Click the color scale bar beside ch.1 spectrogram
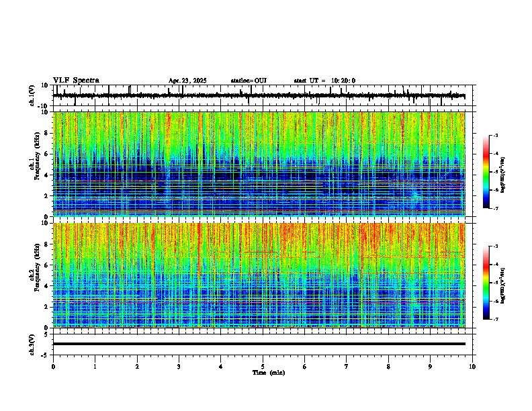This screenshot has width=532, height=411. [x=486, y=172]
